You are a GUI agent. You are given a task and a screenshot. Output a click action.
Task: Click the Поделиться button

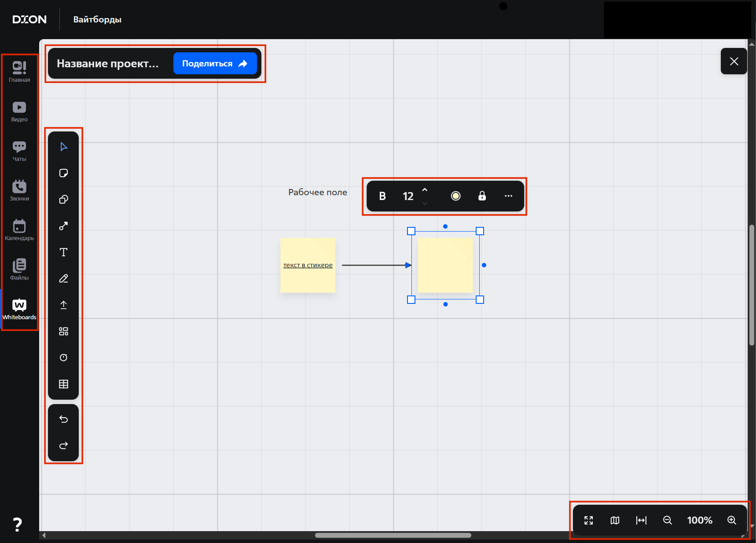[215, 63]
